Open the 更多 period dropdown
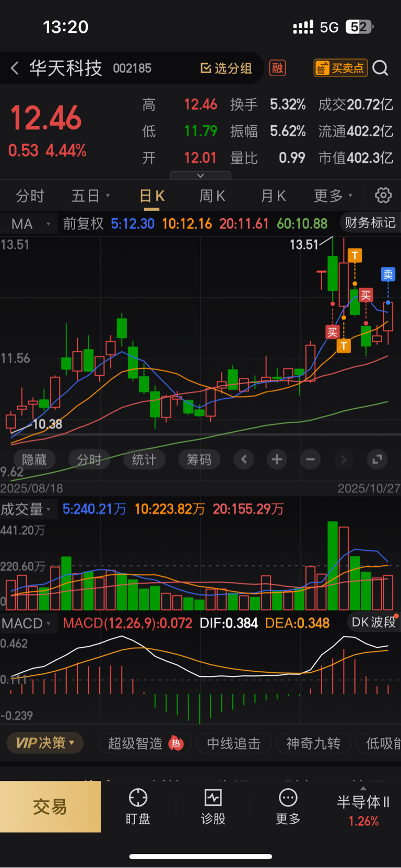 click(x=333, y=196)
